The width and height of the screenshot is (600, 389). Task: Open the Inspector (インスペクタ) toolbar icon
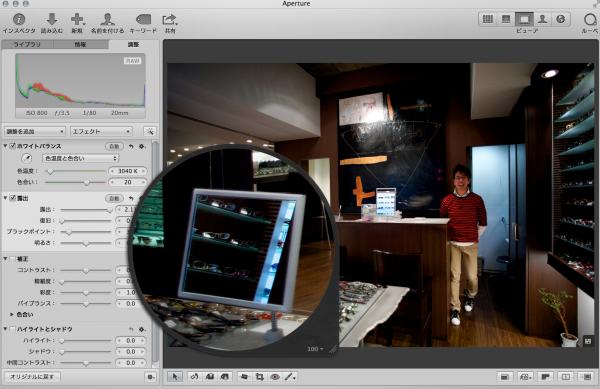pos(18,19)
